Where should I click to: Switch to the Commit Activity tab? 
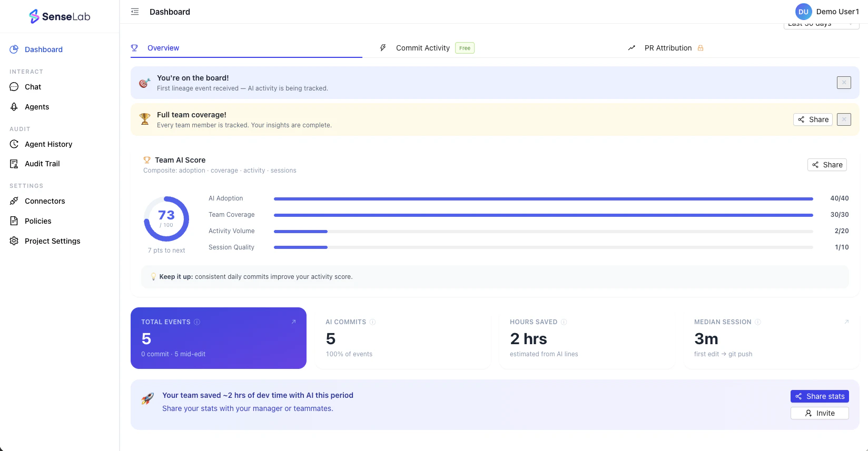(423, 48)
